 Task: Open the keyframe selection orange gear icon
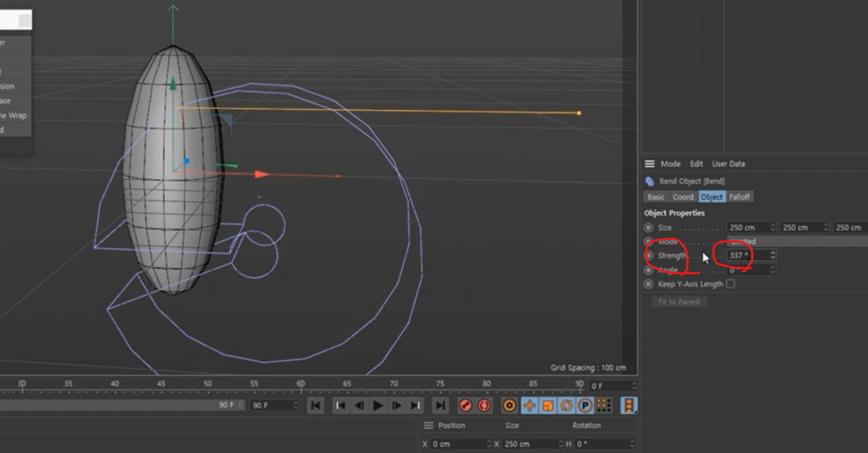coord(510,406)
